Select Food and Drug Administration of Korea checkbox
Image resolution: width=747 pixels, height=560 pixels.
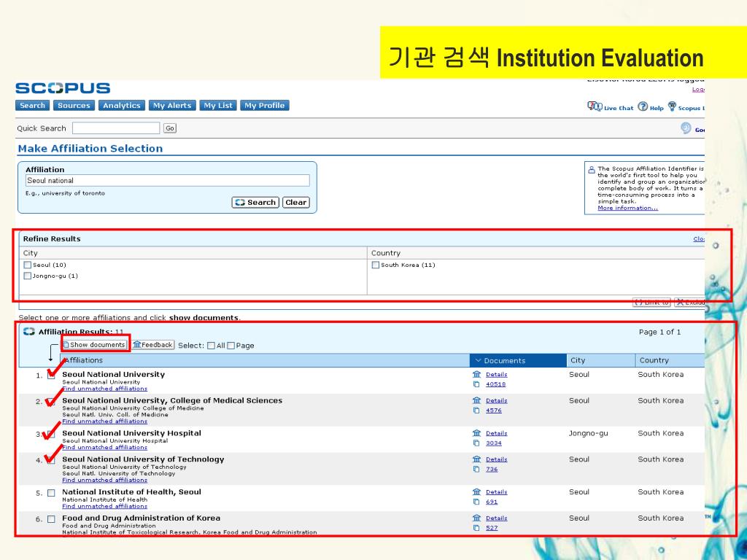52,519
